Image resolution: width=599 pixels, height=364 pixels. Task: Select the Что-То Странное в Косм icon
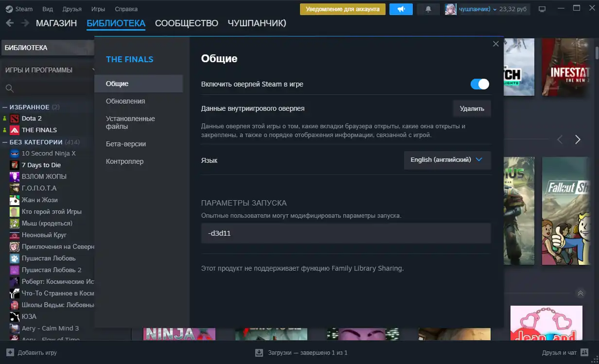(15, 293)
